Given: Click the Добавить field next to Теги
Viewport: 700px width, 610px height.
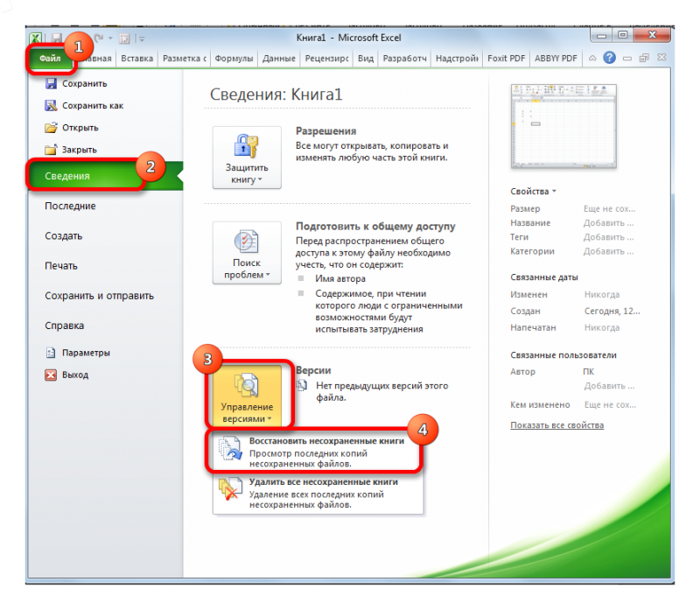Looking at the screenshot, I should tap(608, 237).
